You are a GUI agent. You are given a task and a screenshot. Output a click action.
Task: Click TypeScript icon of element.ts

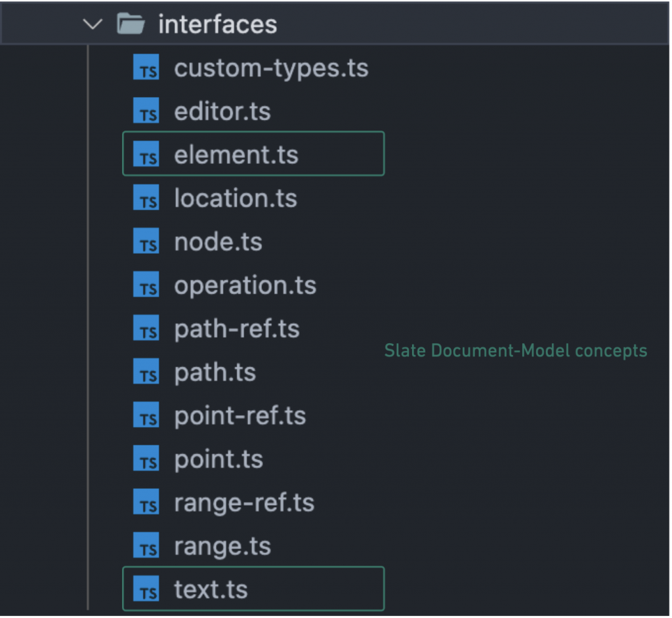pos(146,155)
